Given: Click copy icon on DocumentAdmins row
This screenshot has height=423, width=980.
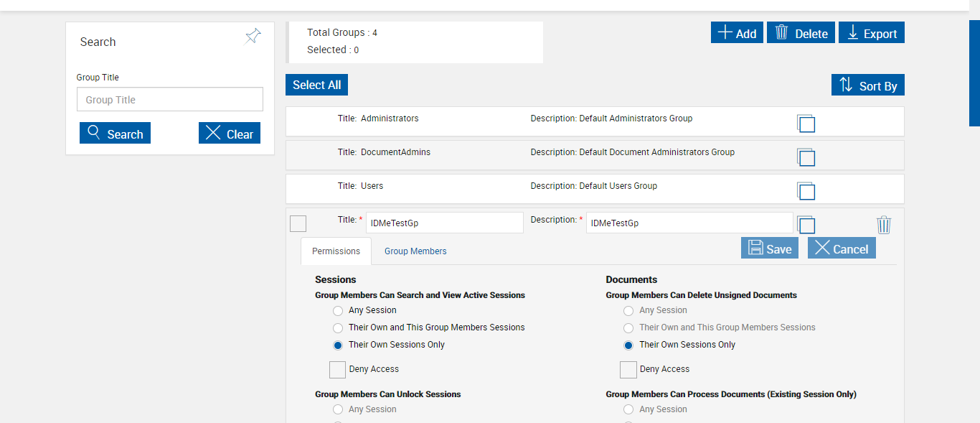Looking at the screenshot, I should coord(806,157).
